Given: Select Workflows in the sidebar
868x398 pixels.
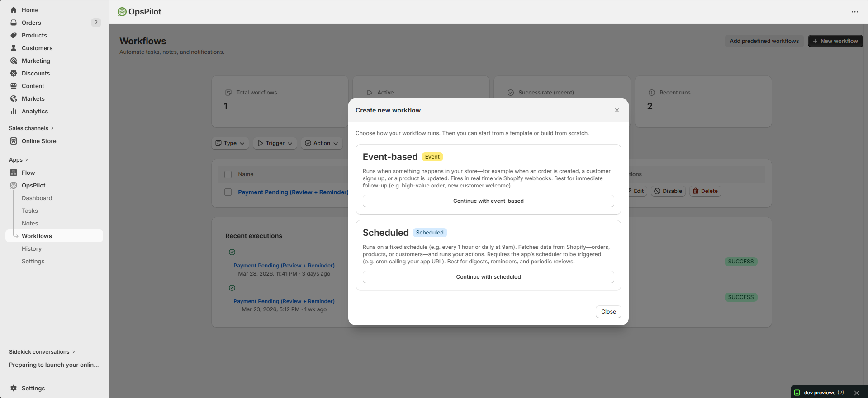Looking at the screenshot, I should click(54, 236).
